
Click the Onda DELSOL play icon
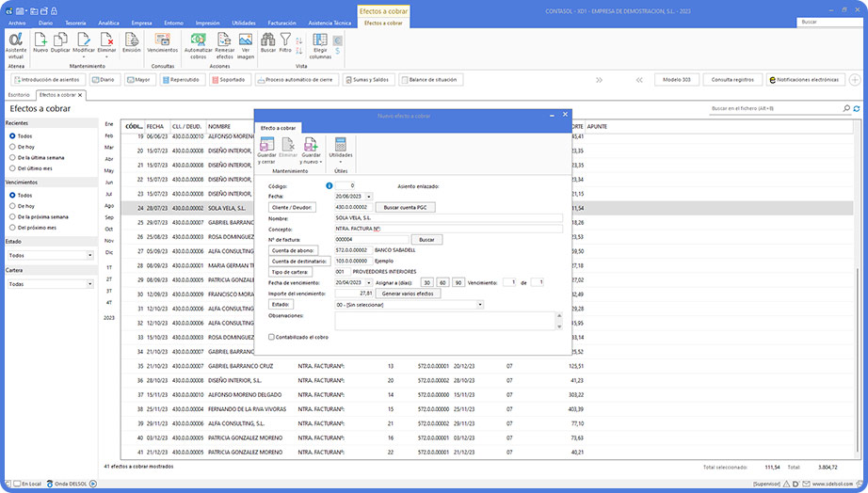(x=93, y=484)
